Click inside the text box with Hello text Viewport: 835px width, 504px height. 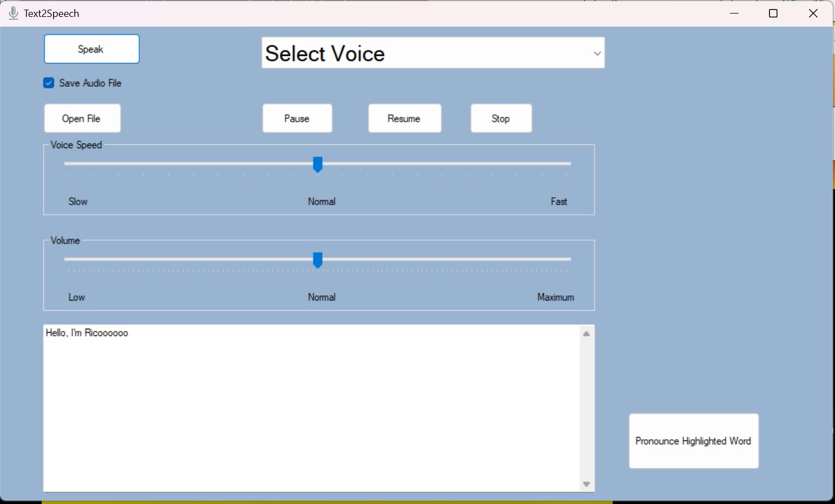click(x=311, y=408)
